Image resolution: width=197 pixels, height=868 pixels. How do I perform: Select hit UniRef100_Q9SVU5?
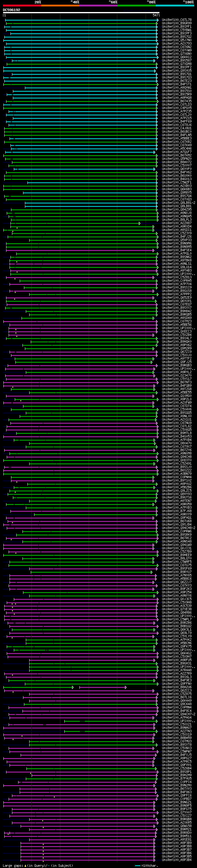[177, 71]
